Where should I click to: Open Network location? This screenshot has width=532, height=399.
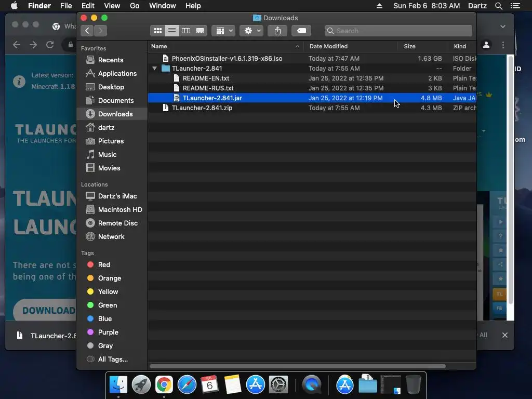[x=112, y=237]
